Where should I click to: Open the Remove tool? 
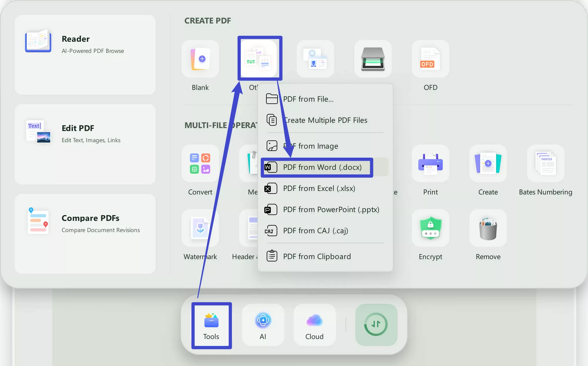coord(488,228)
